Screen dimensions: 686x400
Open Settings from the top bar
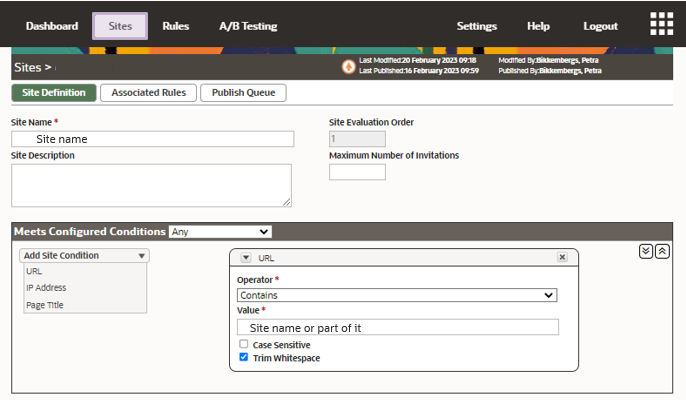[x=477, y=26]
